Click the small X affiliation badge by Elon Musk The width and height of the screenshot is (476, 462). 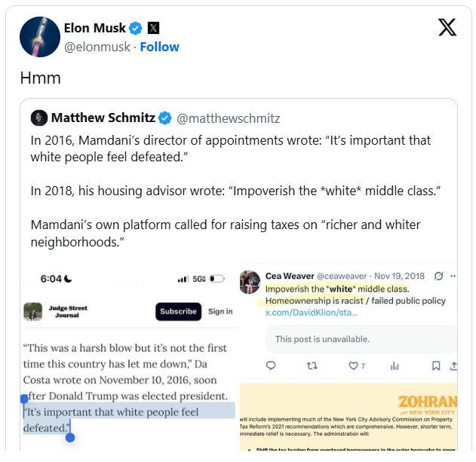pyautogui.click(x=153, y=29)
